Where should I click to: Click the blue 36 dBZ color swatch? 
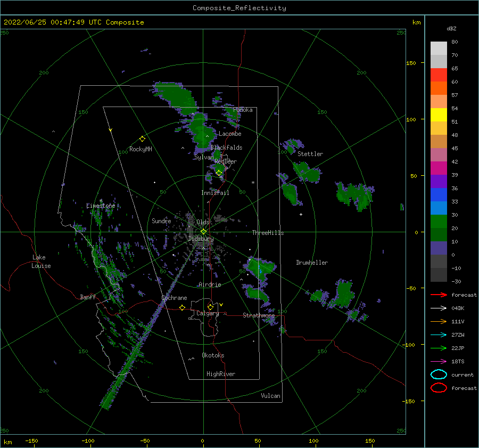pyautogui.click(x=439, y=194)
